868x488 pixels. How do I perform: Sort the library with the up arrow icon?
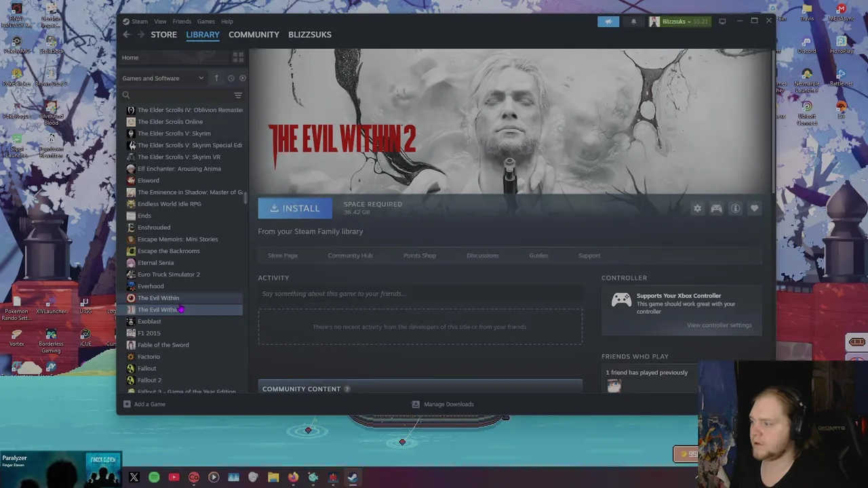216,78
